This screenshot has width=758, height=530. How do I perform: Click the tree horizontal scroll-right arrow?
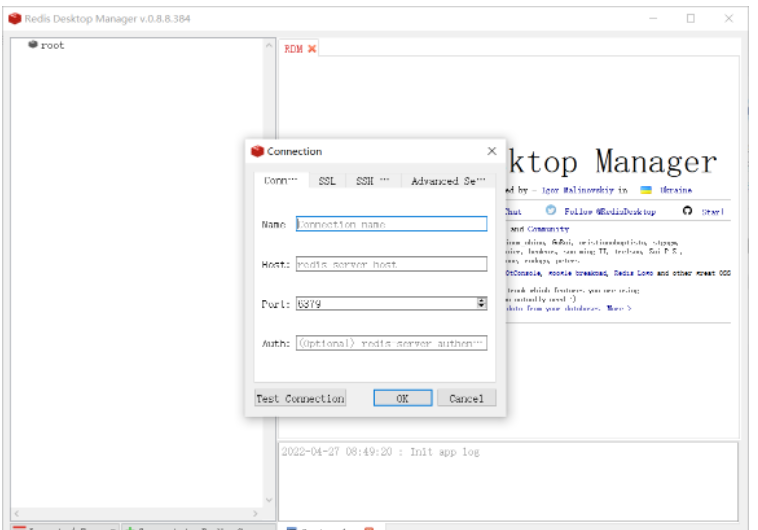pyautogui.click(x=255, y=513)
